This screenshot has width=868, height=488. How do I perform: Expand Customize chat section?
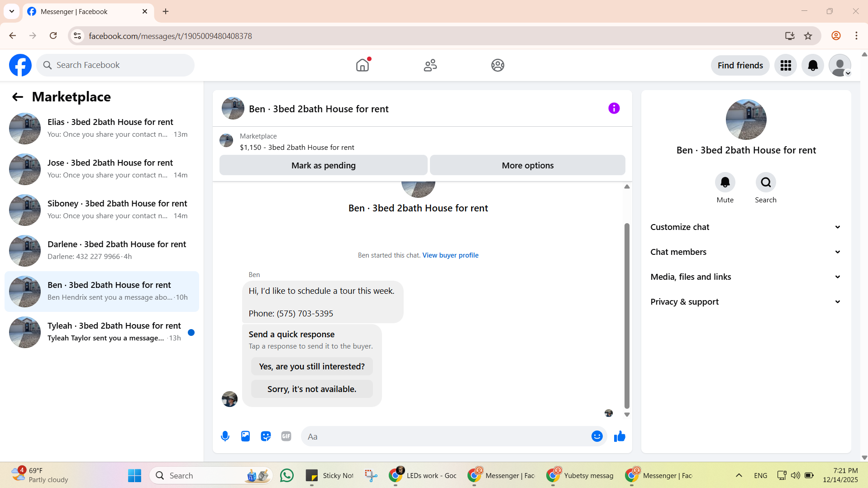(x=746, y=227)
